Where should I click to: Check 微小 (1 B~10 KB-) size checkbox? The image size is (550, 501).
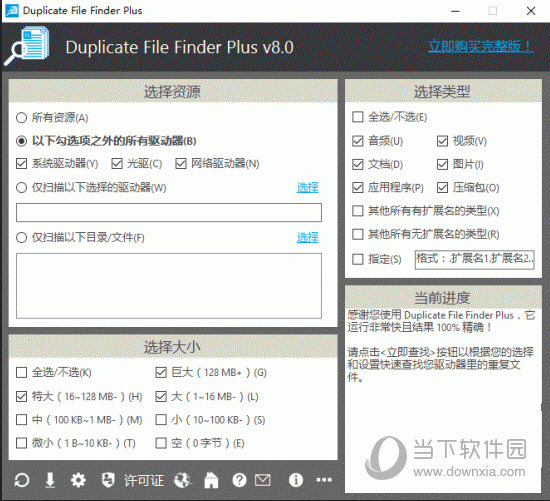pyautogui.click(x=21, y=443)
